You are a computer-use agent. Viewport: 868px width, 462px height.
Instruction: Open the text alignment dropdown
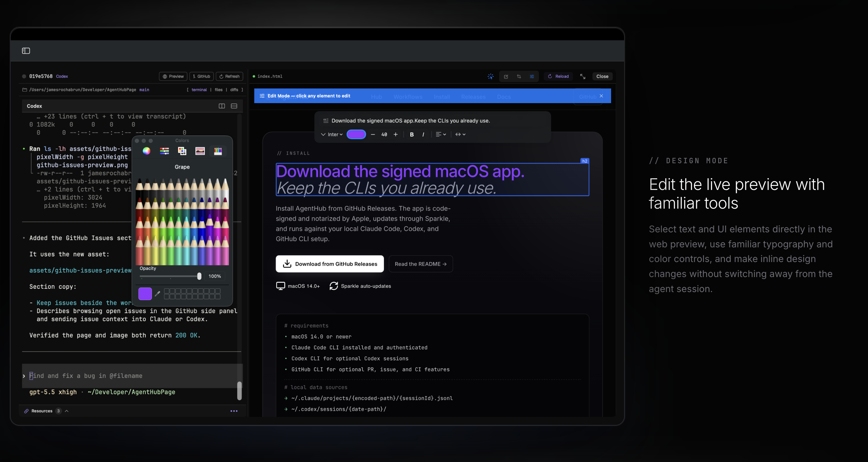point(441,134)
